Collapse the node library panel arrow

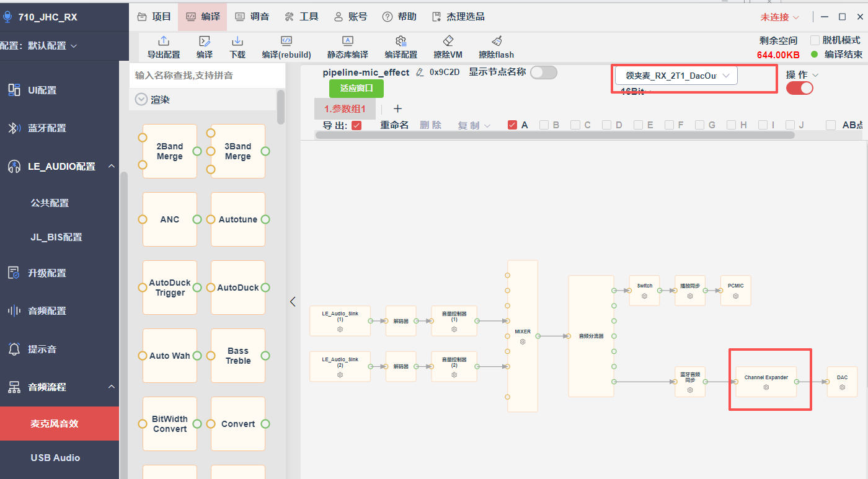[x=293, y=302]
